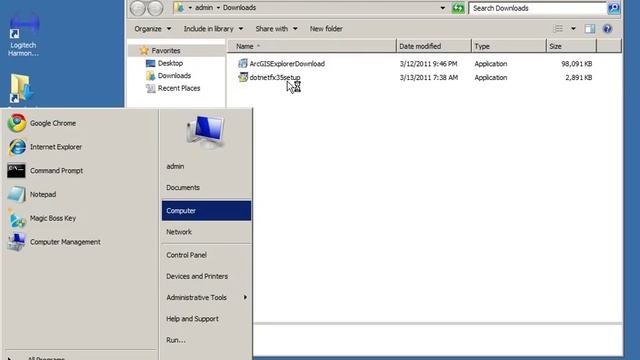Click the Desktop icon in Favorites
Screen dimensions: 640x360
pos(151,63)
